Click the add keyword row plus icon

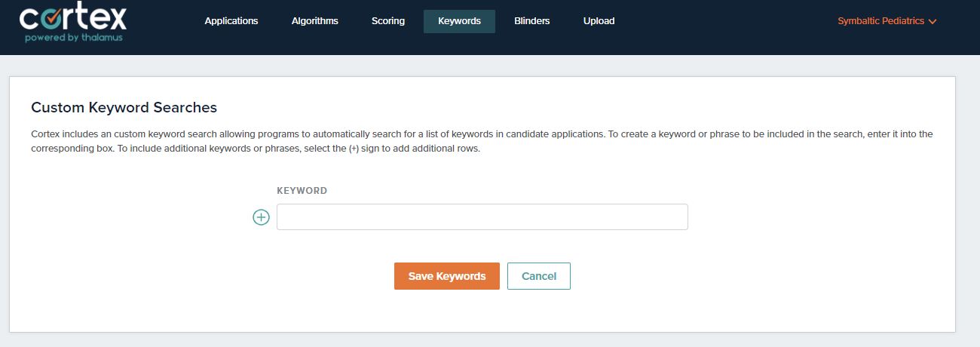click(x=261, y=217)
